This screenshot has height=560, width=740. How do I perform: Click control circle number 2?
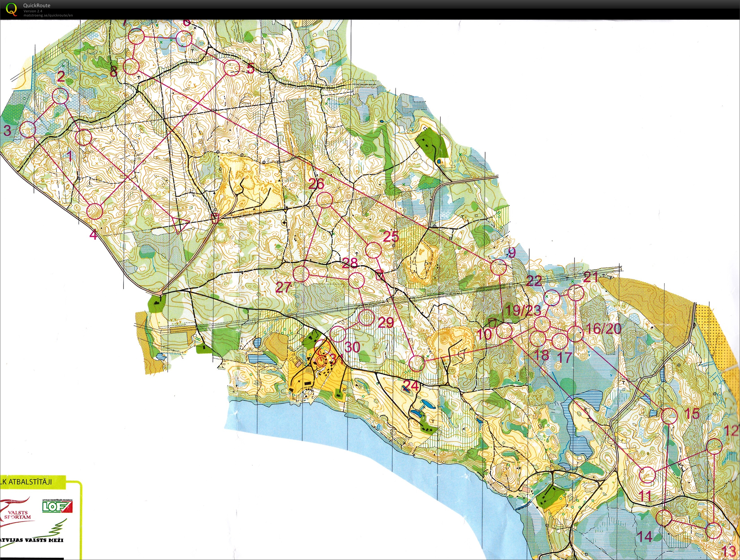click(61, 96)
